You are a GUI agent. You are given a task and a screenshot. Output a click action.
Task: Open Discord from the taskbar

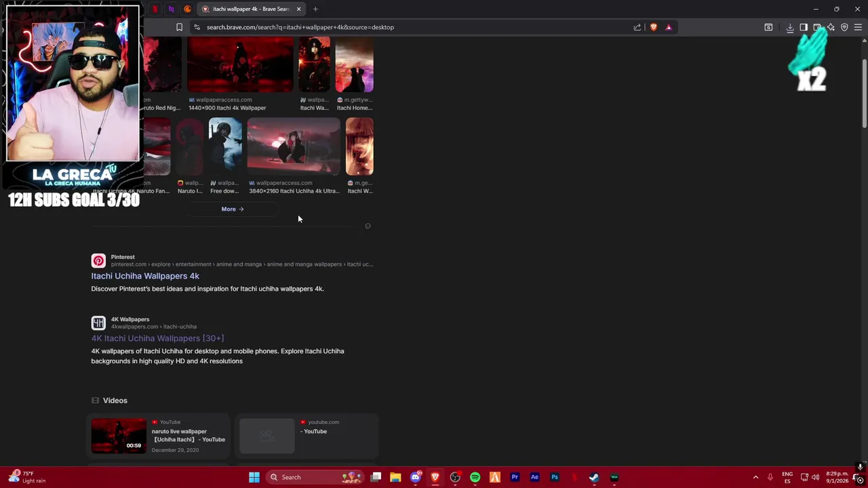(415, 477)
